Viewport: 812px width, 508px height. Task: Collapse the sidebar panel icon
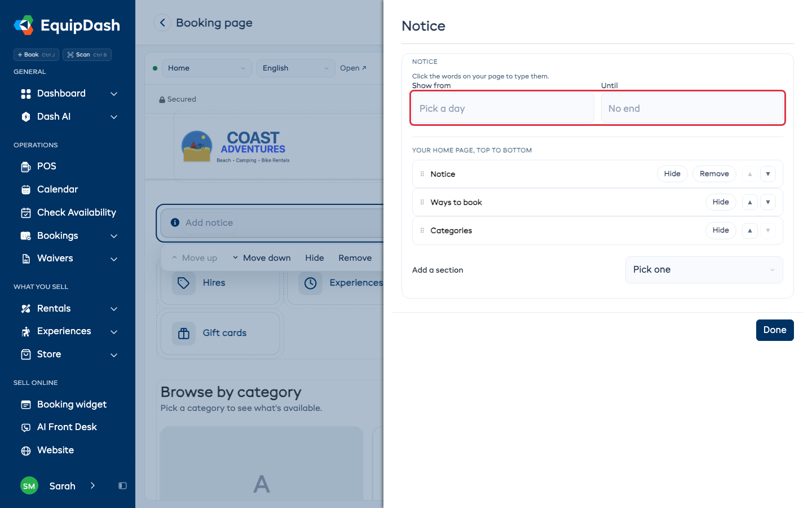point(122,486)
